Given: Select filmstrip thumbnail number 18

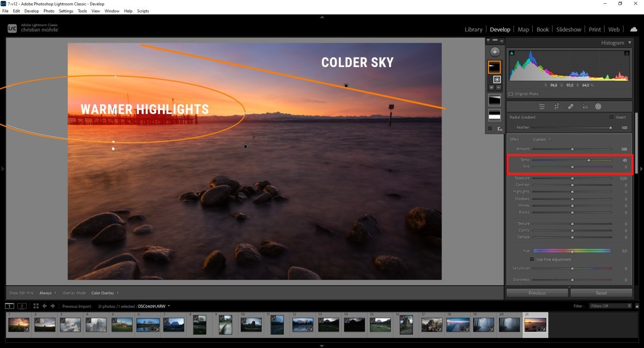Looking at the screenshot, I should coord(457,325).
